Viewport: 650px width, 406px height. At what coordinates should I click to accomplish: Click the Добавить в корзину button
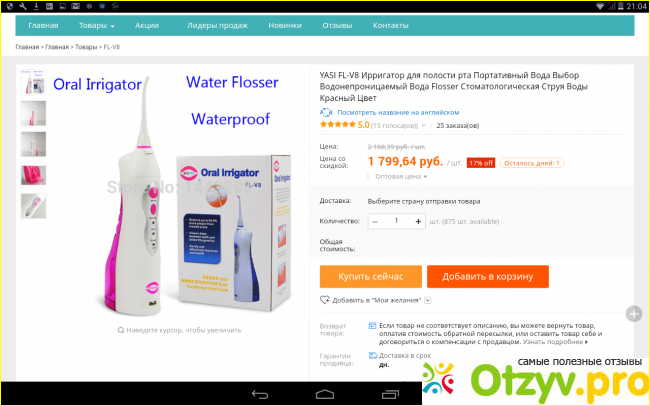(x=488, y=277)
